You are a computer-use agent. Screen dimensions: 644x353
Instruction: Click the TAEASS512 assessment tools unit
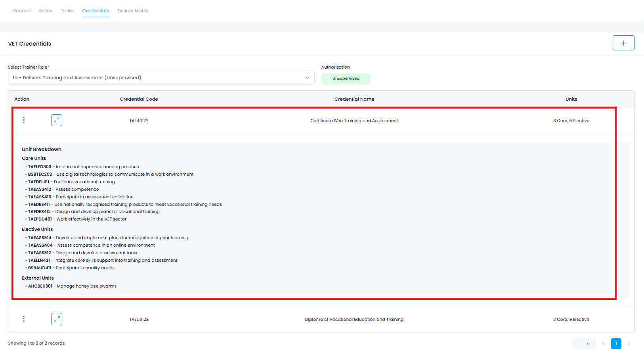click(x=82, y=253)
